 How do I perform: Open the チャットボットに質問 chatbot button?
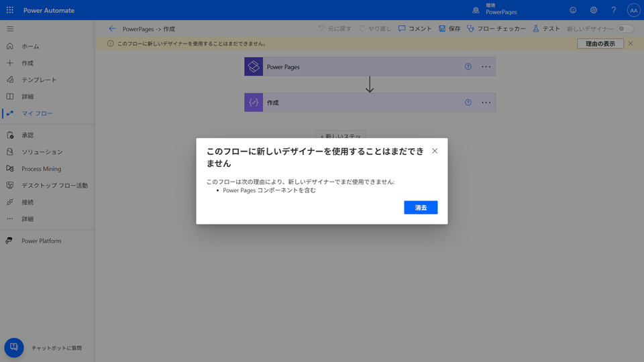tap(14, 347)
